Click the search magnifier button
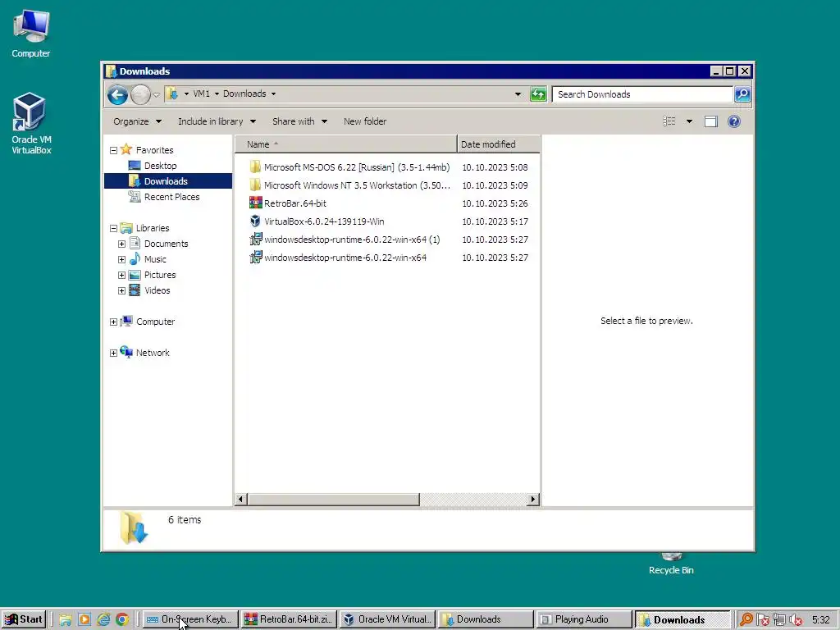The width and height of the screenshot is (840, 630). click(x=742, y=94)
